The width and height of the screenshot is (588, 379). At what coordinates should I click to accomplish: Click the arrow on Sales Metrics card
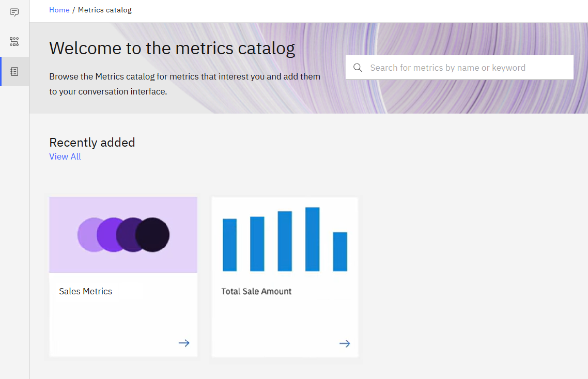[x=184, y=343]
